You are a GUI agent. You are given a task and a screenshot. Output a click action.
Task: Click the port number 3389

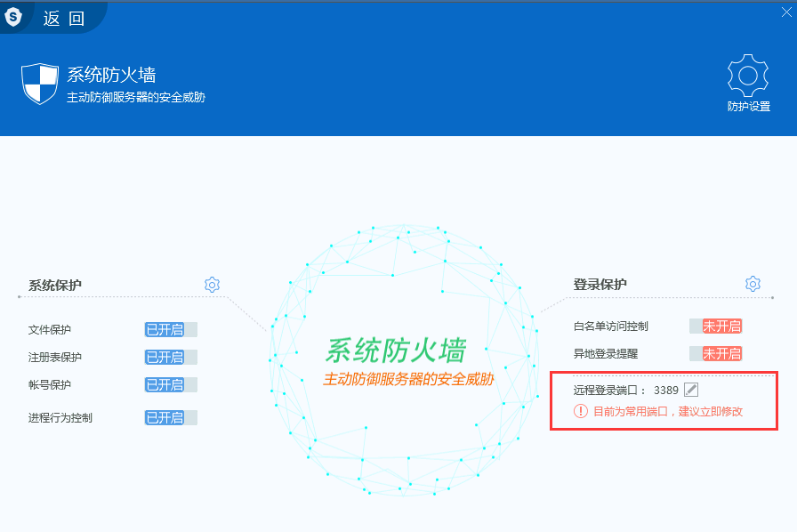[x=665, y=391]
